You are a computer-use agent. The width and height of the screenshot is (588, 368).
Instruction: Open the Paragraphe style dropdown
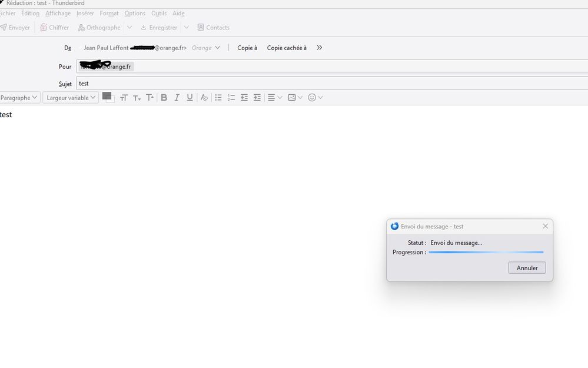pyautogui.click(x=19, y=97)
